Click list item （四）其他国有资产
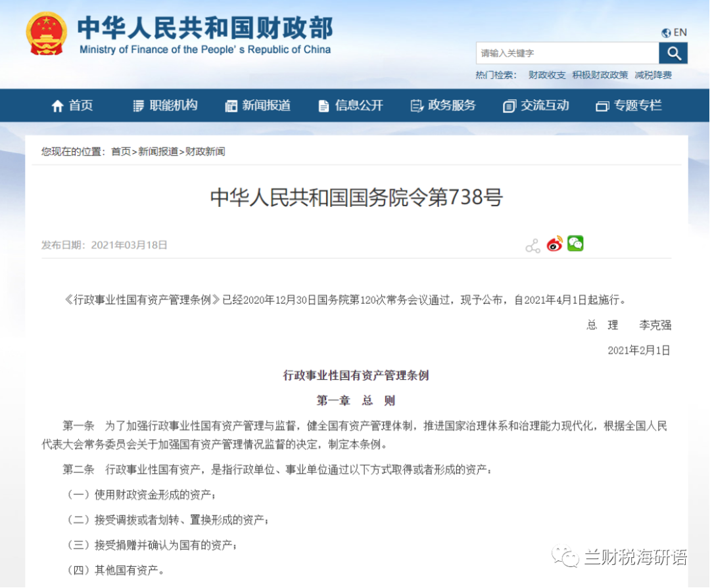This screenshot has height=588, width=710. coord(114,570)
